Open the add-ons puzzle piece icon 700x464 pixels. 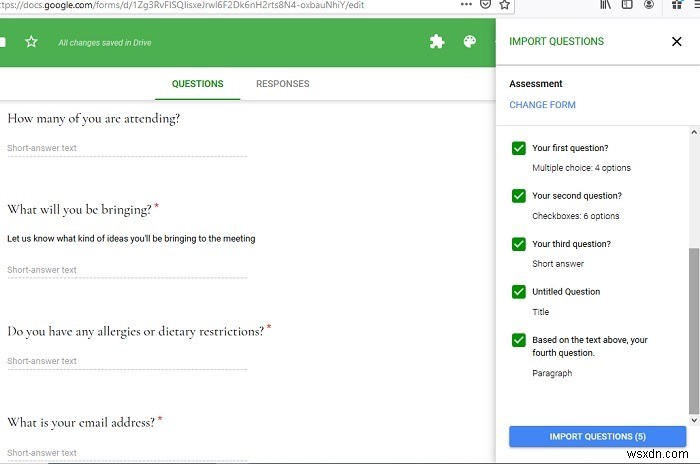437,42
